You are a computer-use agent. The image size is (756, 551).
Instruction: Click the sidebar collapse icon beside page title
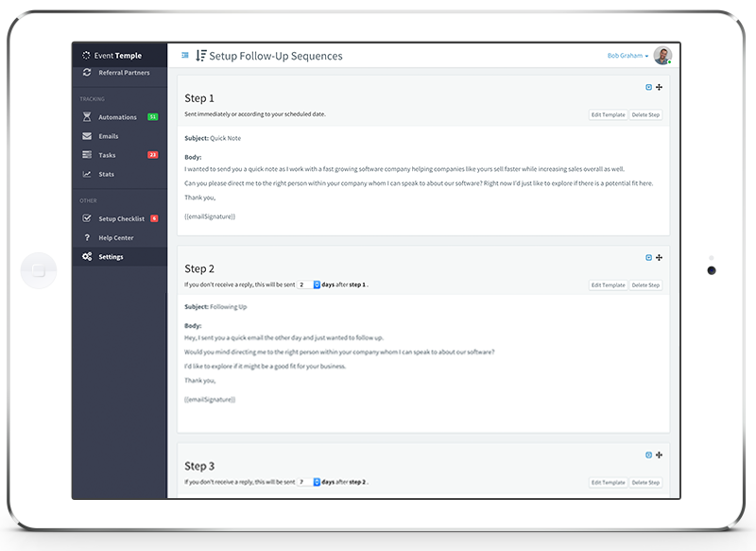[x=185, y=56]
